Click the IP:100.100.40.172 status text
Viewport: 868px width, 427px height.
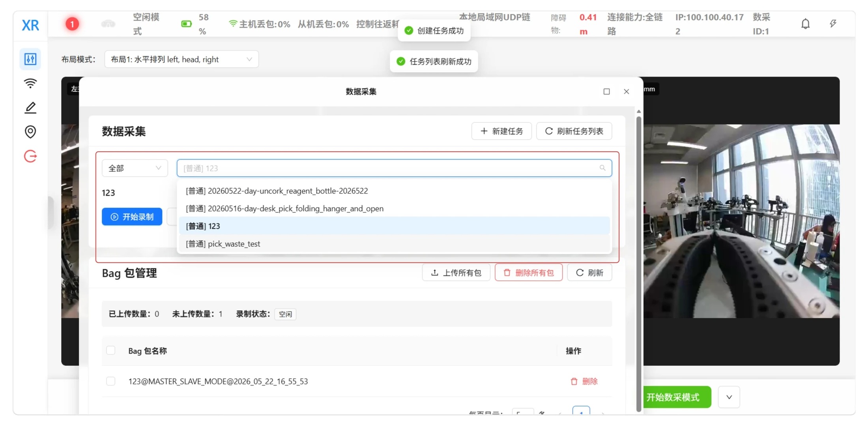click(709, 24)
